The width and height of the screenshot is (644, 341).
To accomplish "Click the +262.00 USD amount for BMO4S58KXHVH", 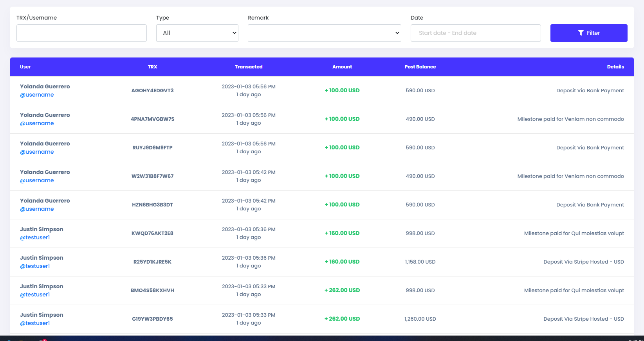I will [x=342, y=291].
